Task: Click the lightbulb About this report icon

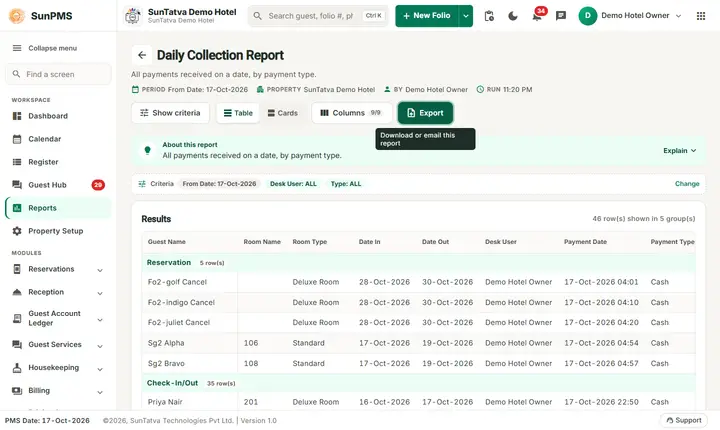Action: pyautogui.click(x=147, y=150)
